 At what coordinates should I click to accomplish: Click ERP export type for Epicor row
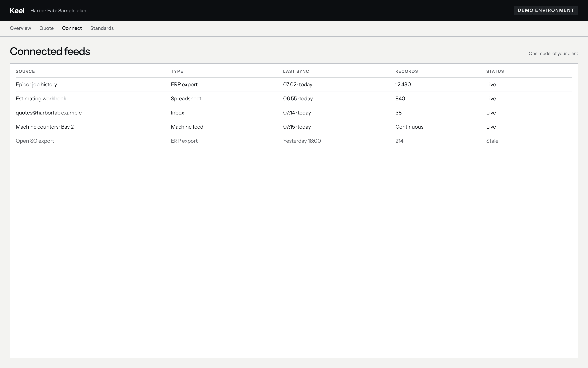coord(184,84)
